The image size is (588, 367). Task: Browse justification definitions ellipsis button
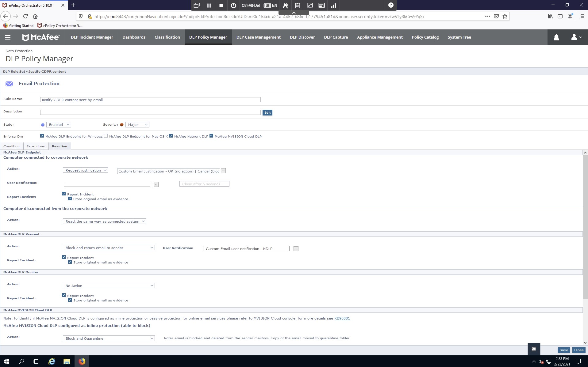[x=223, y=171]
